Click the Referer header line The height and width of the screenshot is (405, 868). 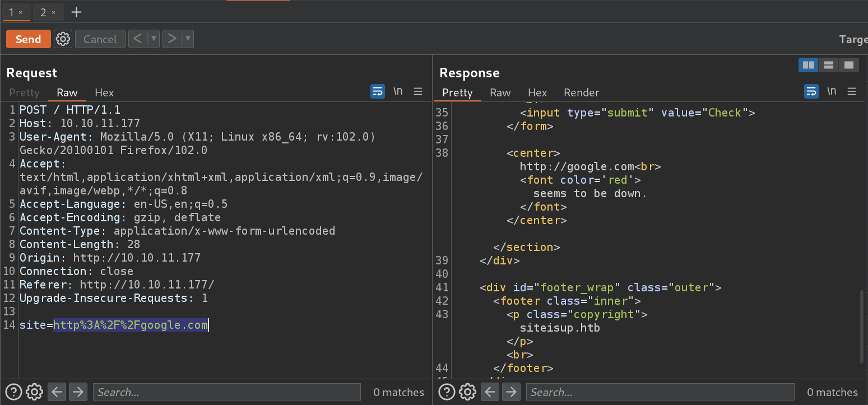[x=117, y=285]
